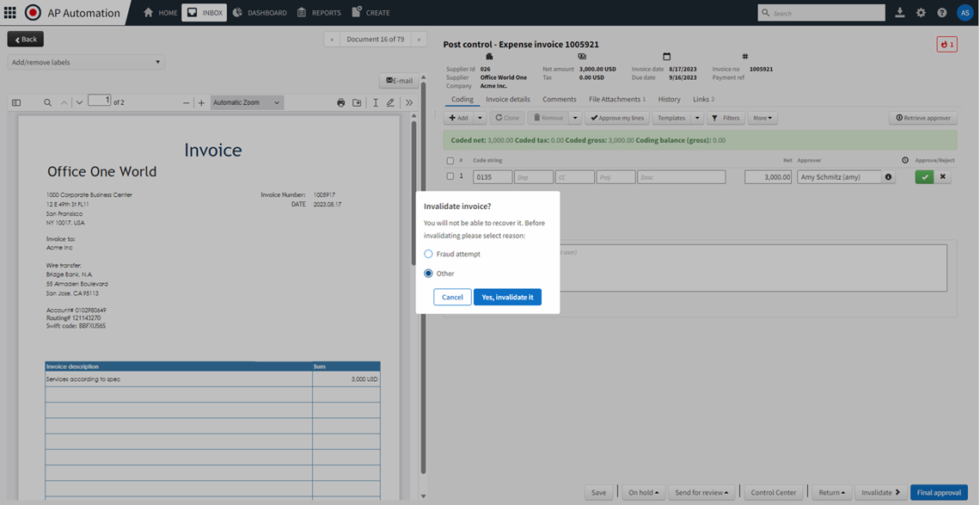Viewport: 980px width, 505px height.
Task: Expand the Add/remove labels dropdown
Action: point(85,62)
